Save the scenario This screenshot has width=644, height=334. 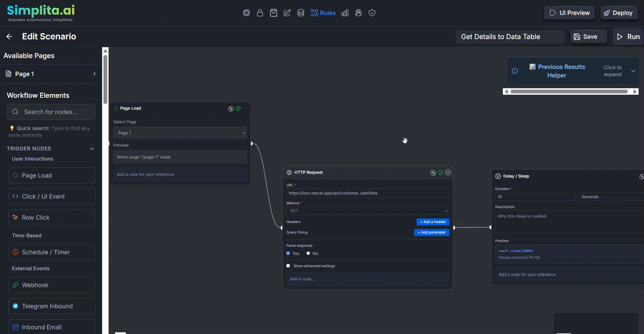(588, 37)
